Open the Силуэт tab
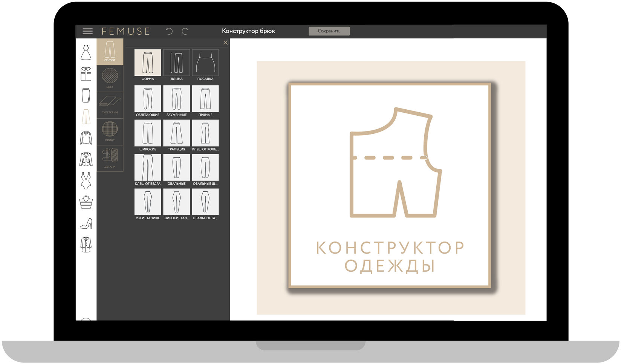The height and width of the screenshot is (364, 633). (x=110, y=52)
